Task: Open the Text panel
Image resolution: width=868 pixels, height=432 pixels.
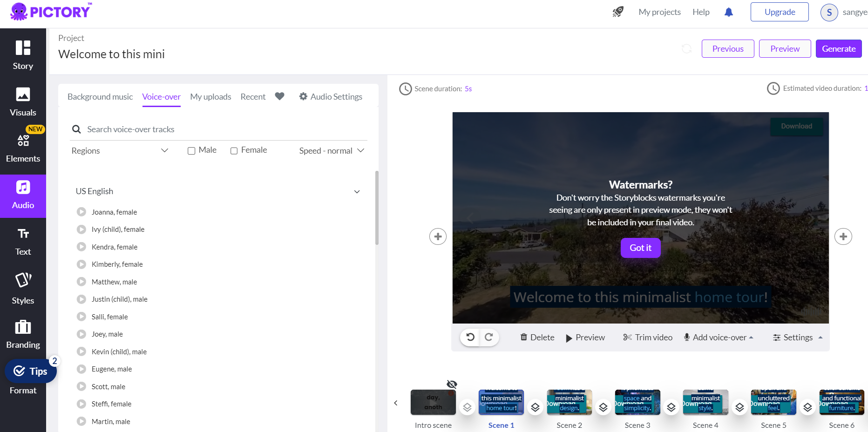Action: click(x=23, y=242)
